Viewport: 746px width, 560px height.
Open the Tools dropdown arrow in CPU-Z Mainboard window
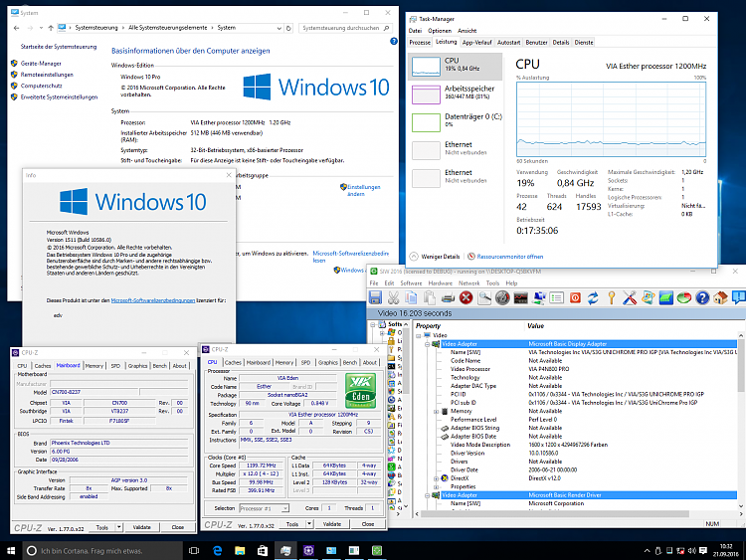point(119,527)
